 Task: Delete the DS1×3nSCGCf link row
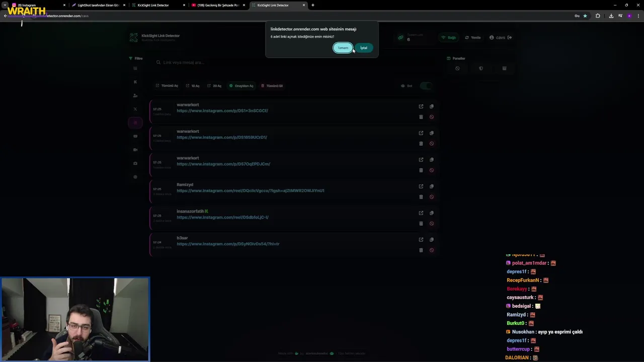(x=421, y=117)
